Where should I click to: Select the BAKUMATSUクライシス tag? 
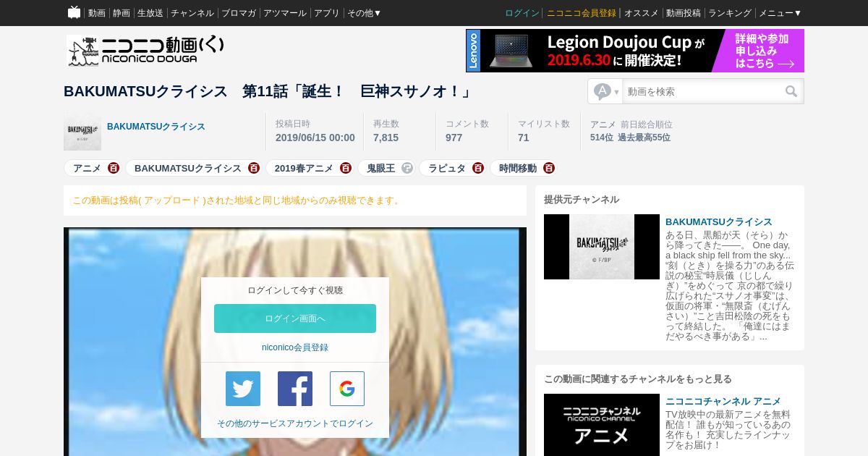pos(188,168)
